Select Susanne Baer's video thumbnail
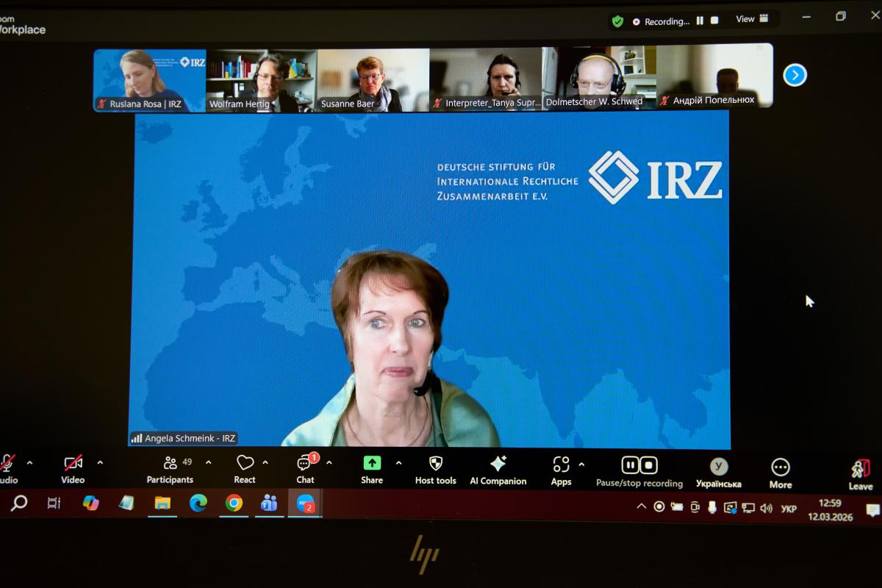Viewport: 882px width, 588px height. [373, 79]
